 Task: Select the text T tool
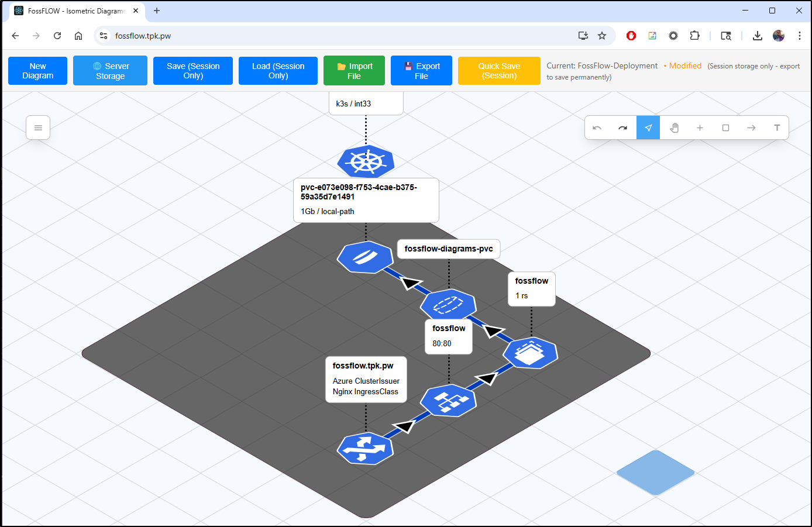pos(777,128)
